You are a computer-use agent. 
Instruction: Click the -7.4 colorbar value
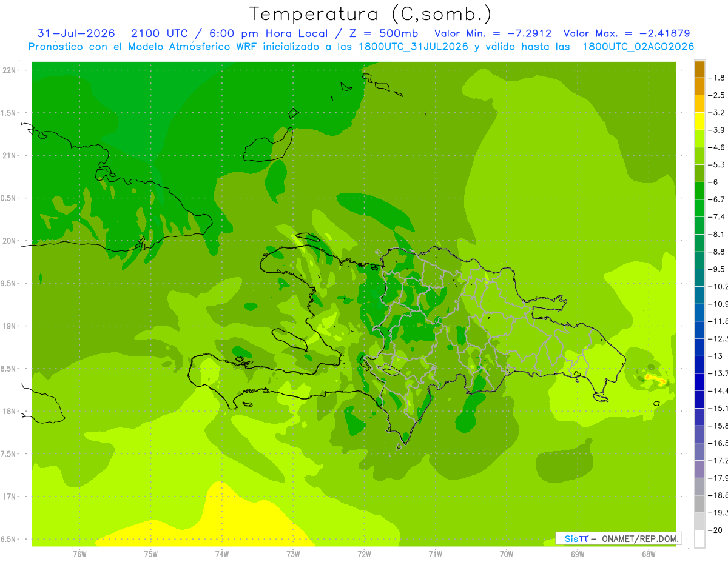tap(716, 216)
